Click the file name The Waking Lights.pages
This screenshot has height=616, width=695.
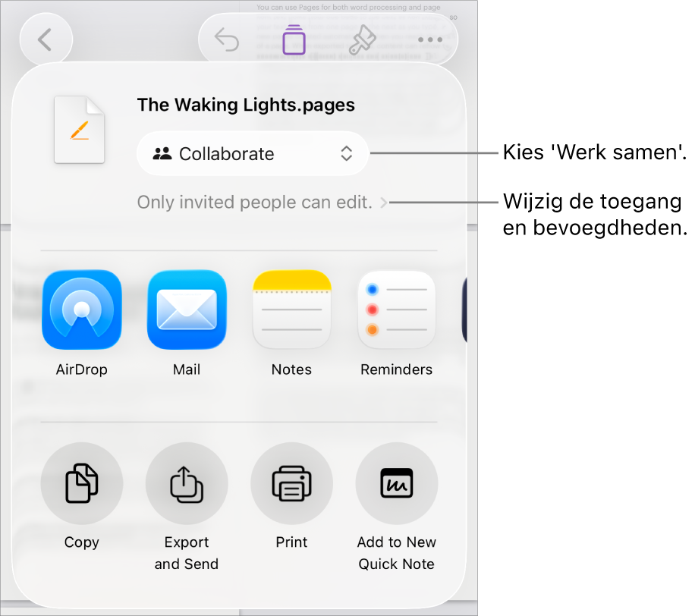coord(246,105)
